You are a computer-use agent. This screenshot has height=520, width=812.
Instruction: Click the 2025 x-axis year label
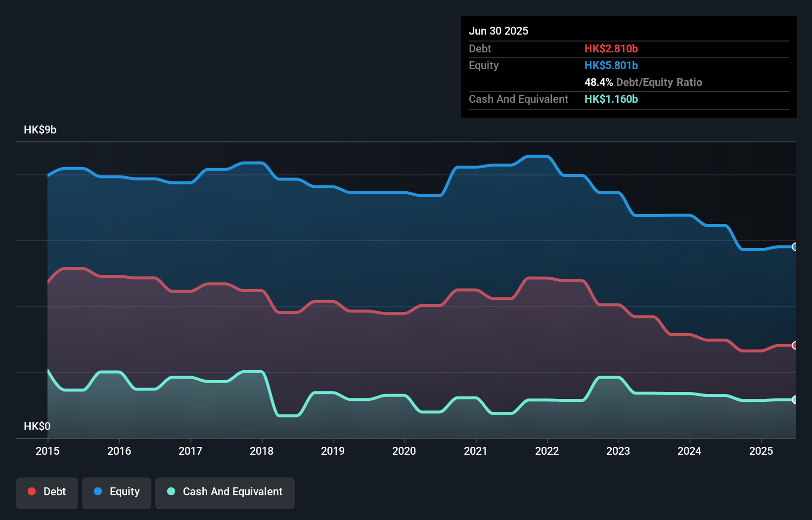coord(761,451)
